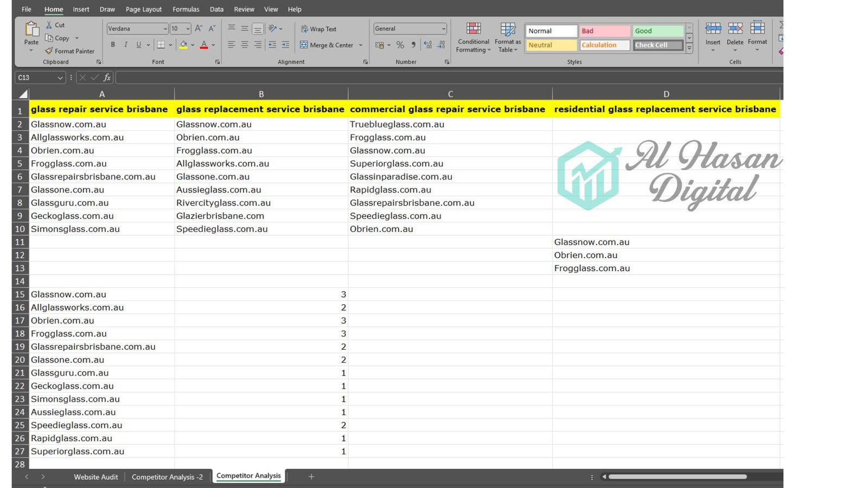Align text left
Screen dimensions: 868x488
(232, 44)
